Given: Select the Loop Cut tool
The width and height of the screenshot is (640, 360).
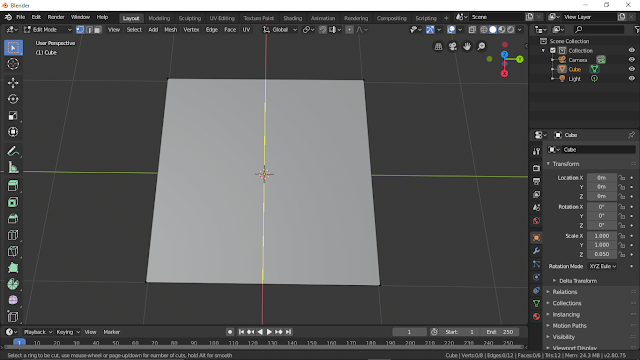Looking at the screenshot, I should coord(13,235).
